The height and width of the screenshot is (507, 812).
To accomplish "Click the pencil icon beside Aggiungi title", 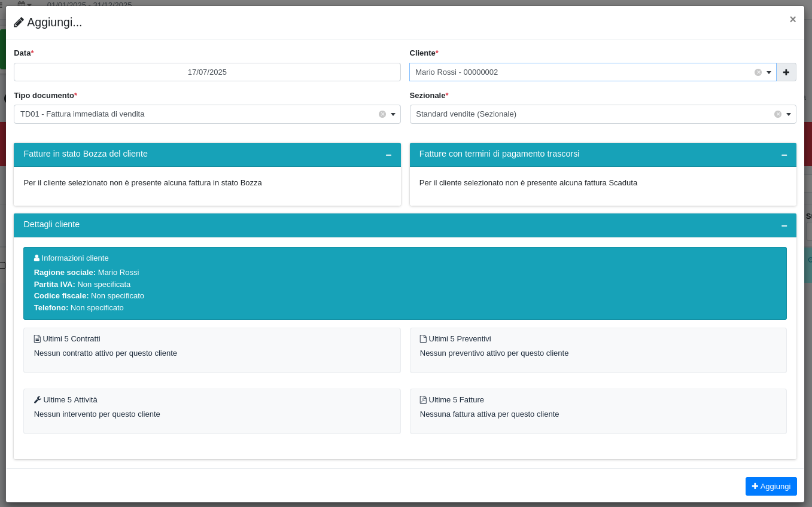I will (x=19, y=22).
